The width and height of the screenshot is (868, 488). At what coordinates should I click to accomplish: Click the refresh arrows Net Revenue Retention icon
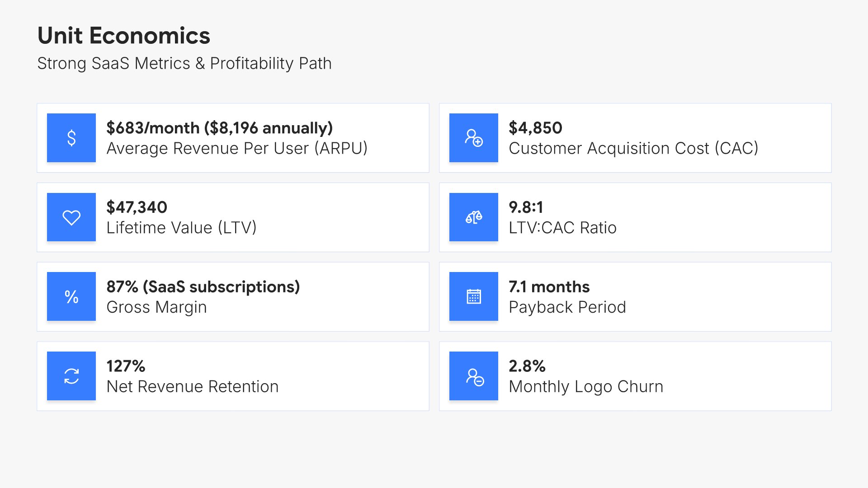pyautogui.click(x=71, y=376)
